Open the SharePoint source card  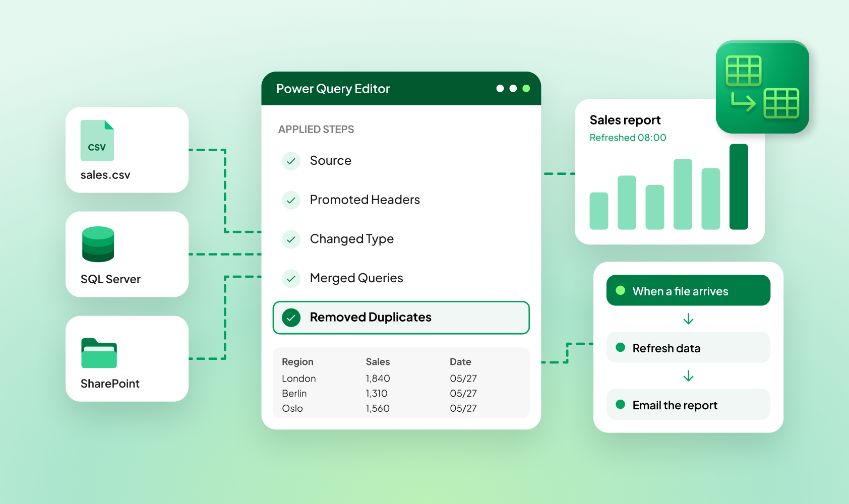[x=127, y=359]
